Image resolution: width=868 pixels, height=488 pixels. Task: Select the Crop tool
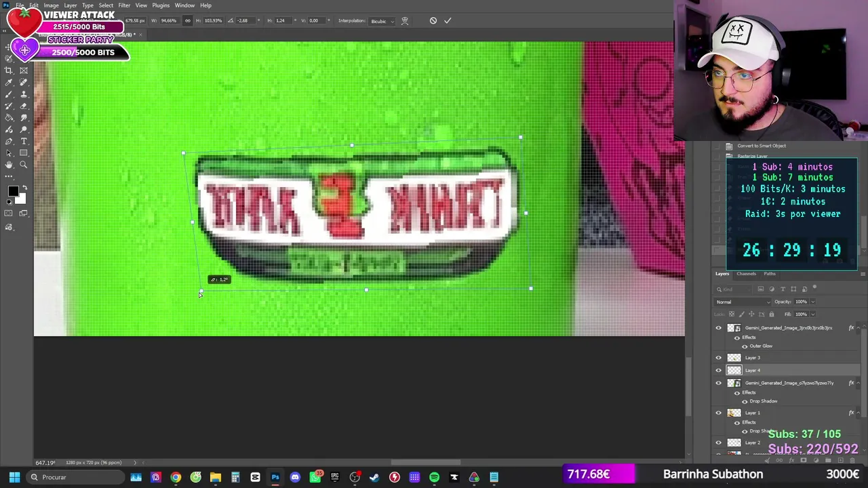(x=9, y=70)
